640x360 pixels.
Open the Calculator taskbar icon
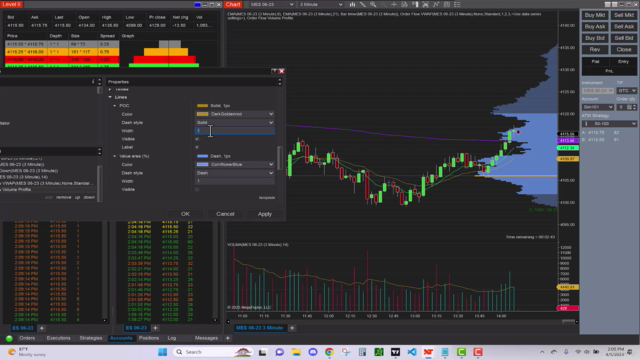coord(362,352)
